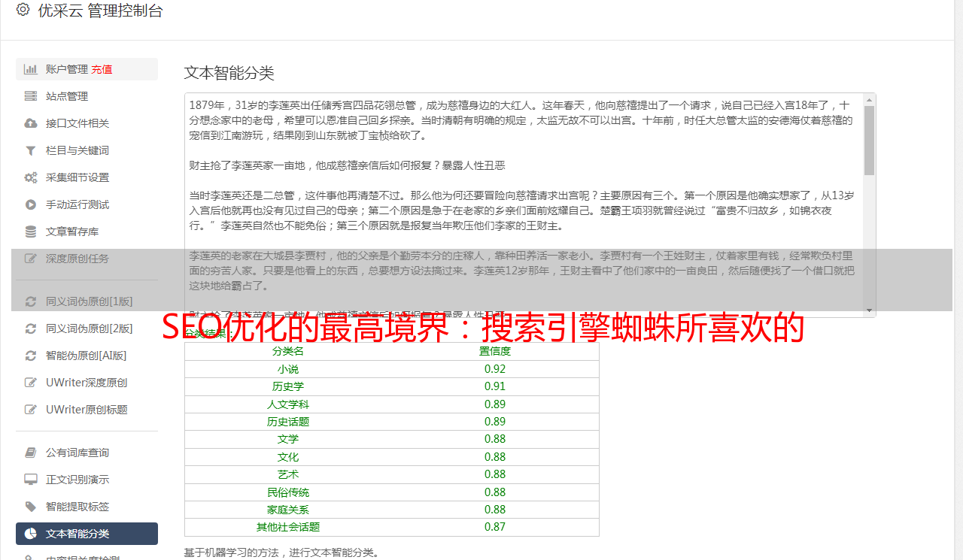The image size is (963, 560).
Task: Click the gears icon for 采集细节设置
Action: (31, 177)
